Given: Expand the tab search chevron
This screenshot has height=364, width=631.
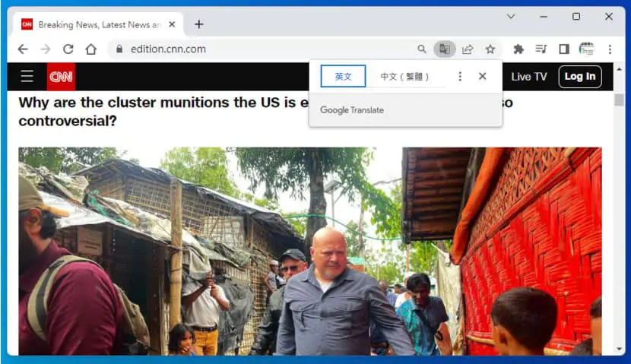Looking at the screenshot, I should [511, 17].
